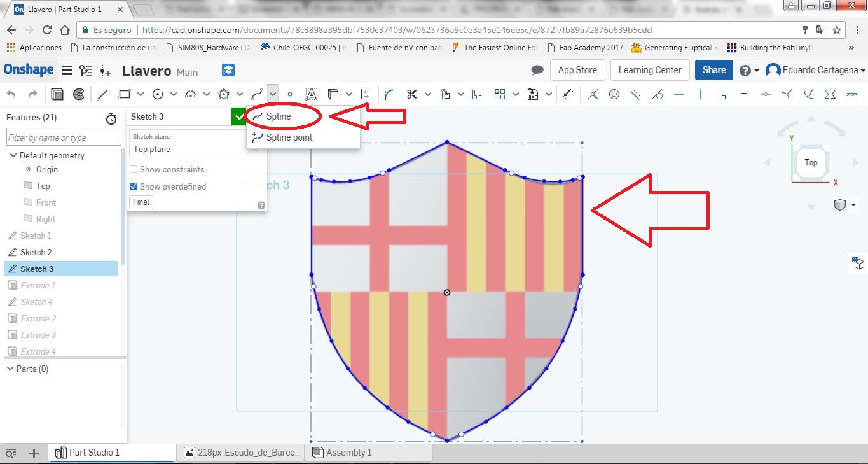Image resolution: width=868 pixels, height=464 pixels.
Task: Click the Filter by name or type field
Action: (x=64, y=137)
